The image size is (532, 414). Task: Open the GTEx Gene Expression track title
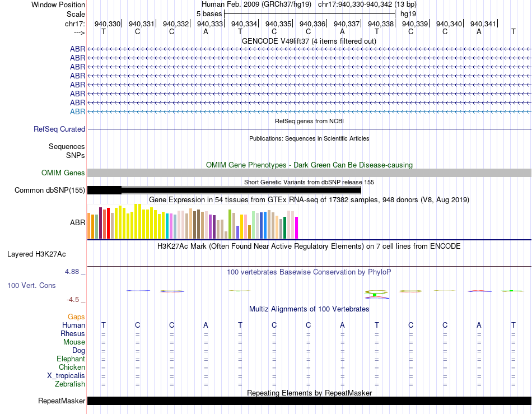pos(309,200)
